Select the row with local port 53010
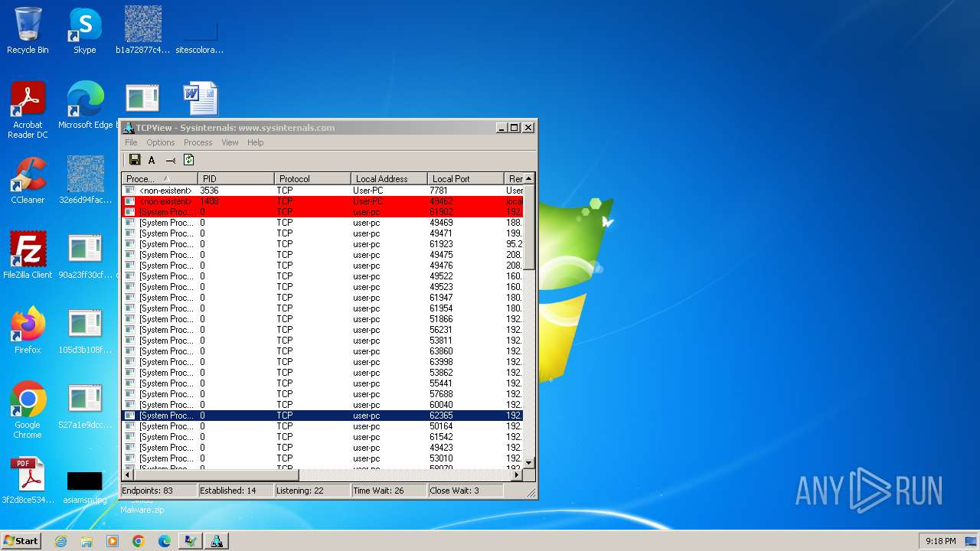Image resolution: width=980 pixels, height=551 pixels. 322,458
